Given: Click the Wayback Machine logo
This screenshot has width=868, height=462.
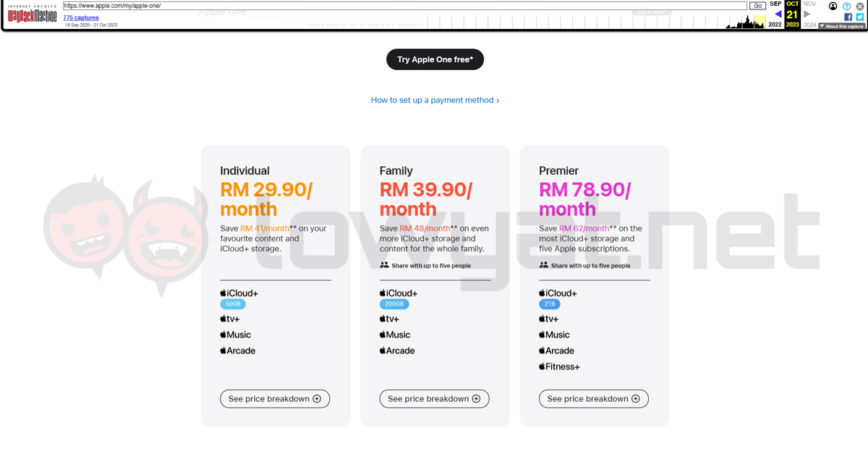Looking at the screenshot, I should [x=32, y=14].
